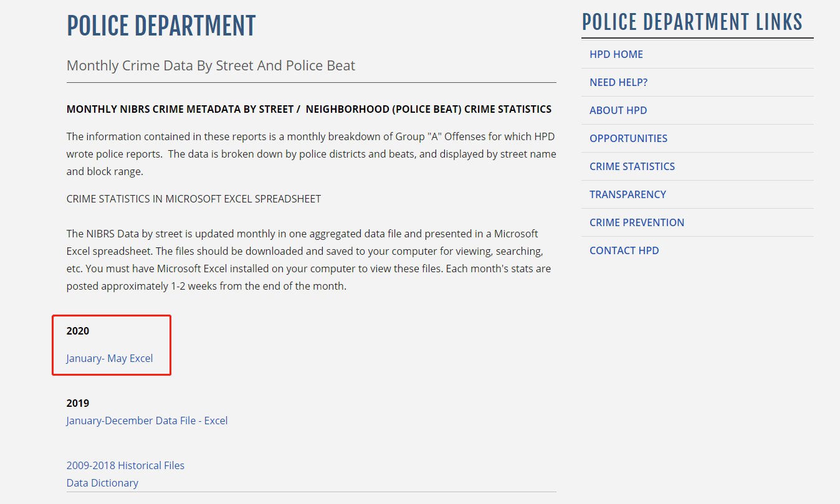Click the POLICE DEPARTMENT LINKS sidebar heading
Screen dimensions: 840x504
coord(692,22)
